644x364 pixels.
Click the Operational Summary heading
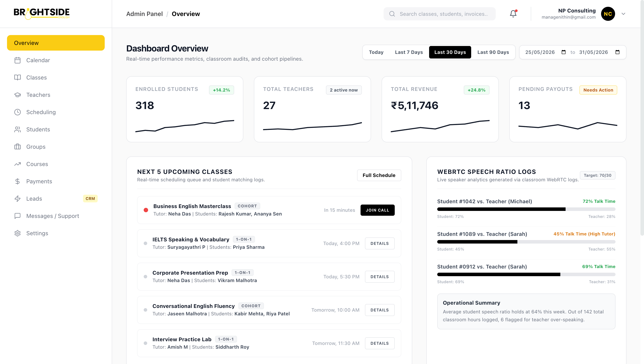click(x=471, y=303)
